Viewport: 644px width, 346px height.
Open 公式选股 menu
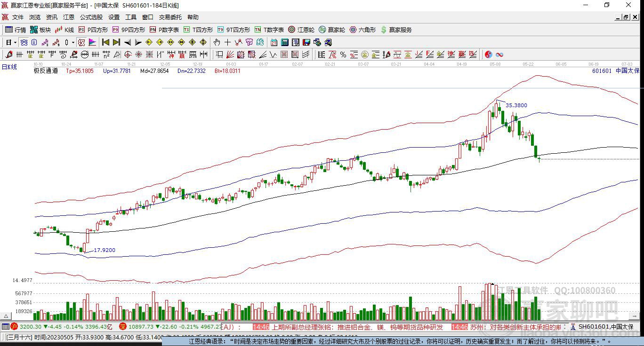point(91,17)
